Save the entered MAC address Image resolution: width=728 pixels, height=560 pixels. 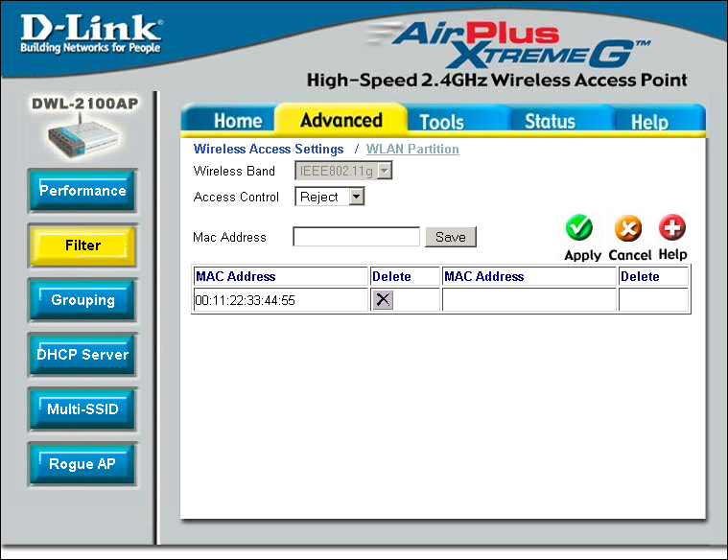(451, 237)
